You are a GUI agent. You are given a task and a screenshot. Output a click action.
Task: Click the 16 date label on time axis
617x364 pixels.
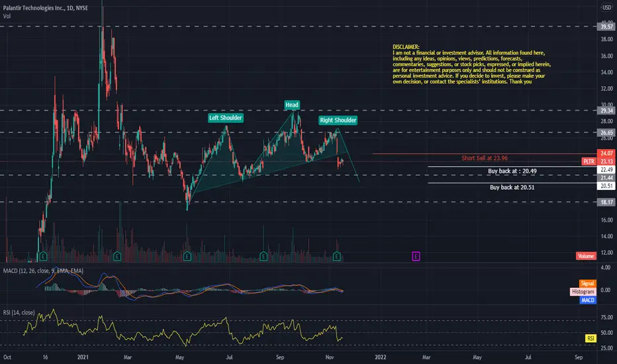point(45,357)
